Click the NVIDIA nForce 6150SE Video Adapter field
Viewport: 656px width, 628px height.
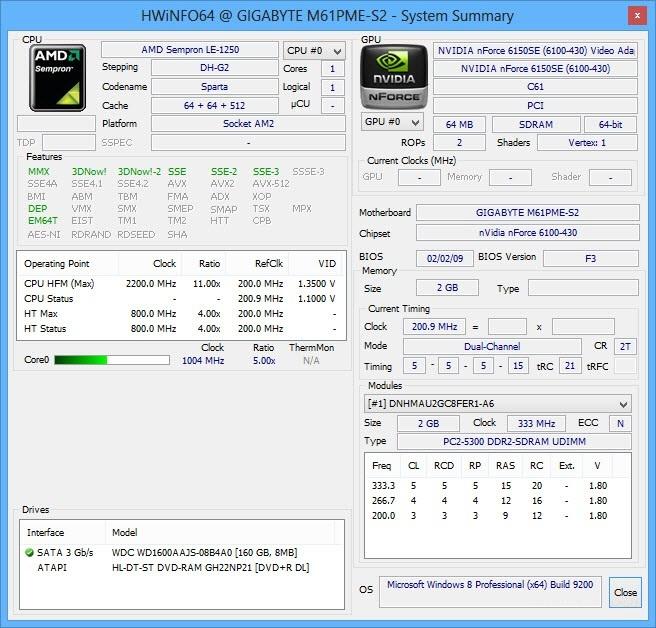(x=535, y=51)
